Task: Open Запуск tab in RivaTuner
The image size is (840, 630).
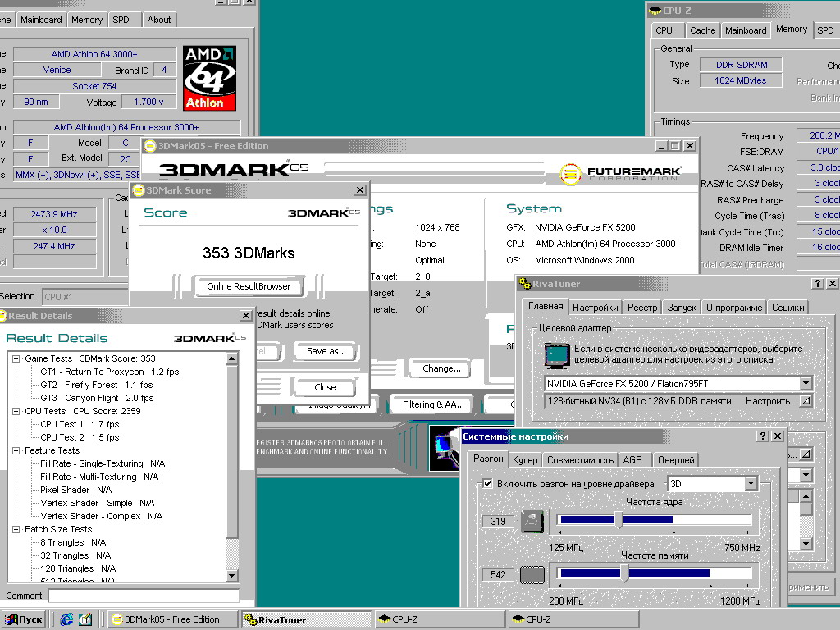Action: point(682,308)
